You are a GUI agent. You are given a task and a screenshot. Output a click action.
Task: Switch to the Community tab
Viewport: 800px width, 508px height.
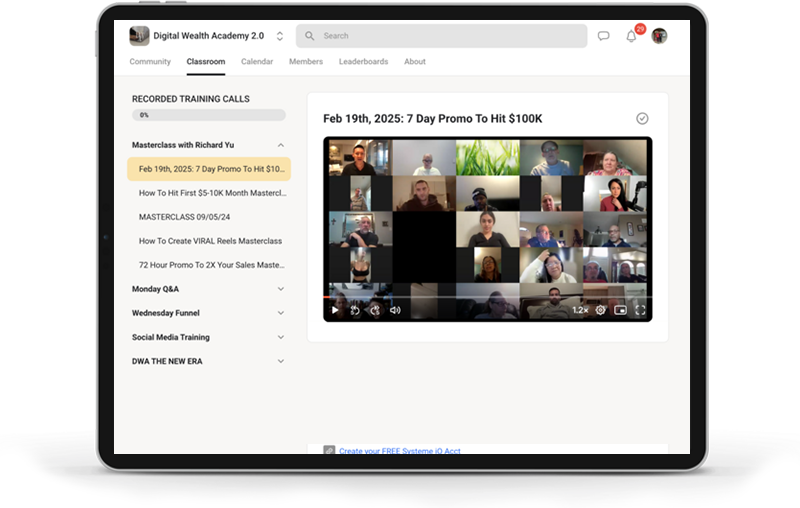150,62
